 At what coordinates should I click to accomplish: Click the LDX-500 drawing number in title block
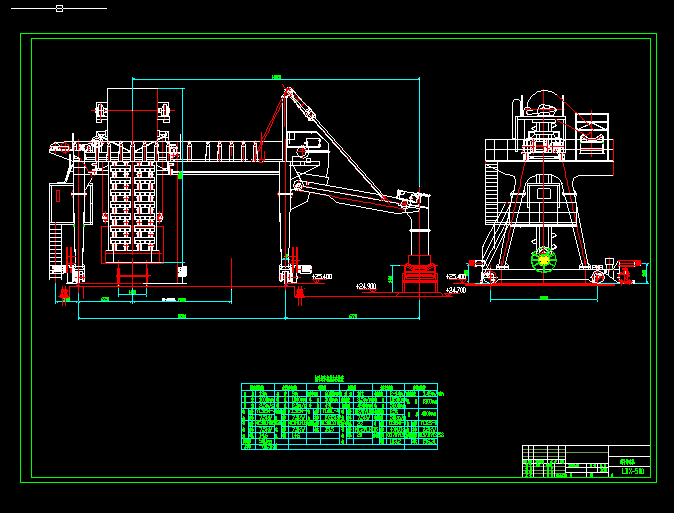(633, 471)
